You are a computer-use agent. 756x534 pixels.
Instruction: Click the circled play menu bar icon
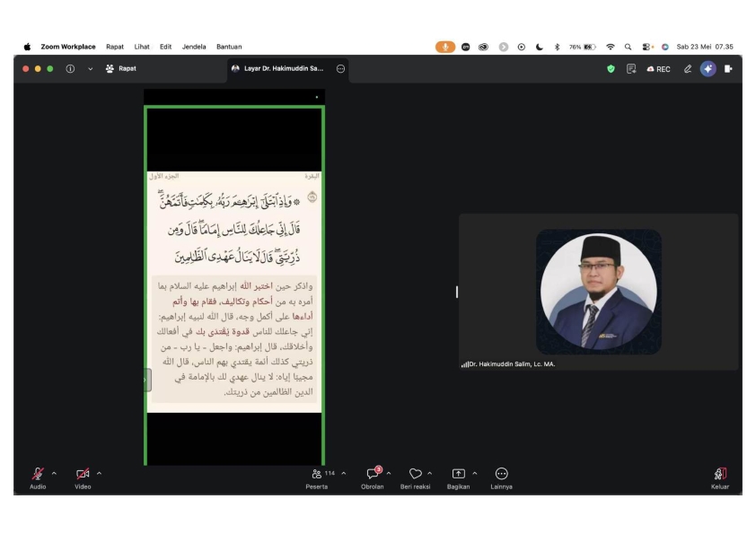521,47
